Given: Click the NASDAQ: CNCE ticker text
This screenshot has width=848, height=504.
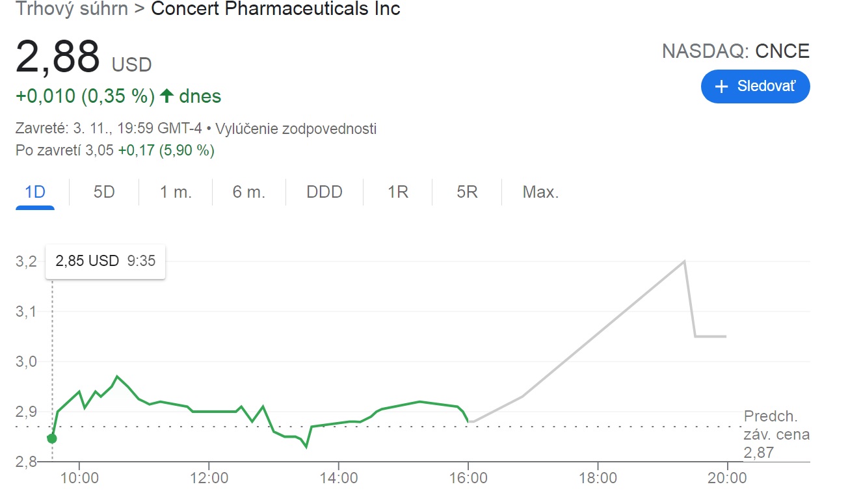Looking at the screenshot, I should pos(736,51).
